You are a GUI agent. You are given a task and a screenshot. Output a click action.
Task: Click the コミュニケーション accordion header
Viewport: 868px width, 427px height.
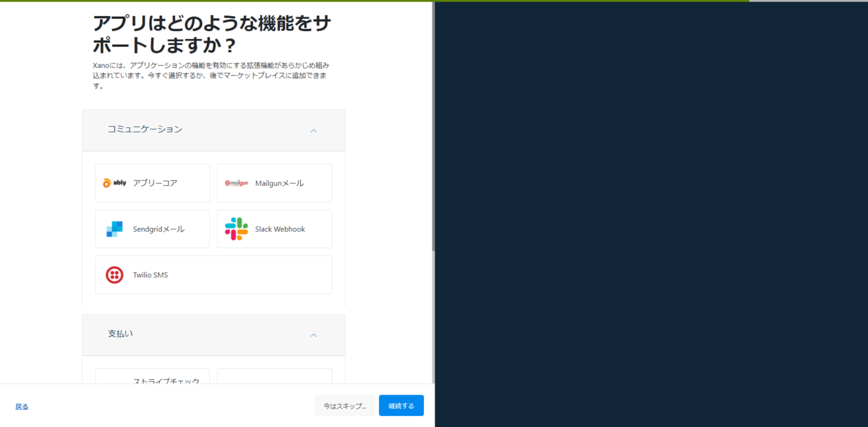pos(213,130)
